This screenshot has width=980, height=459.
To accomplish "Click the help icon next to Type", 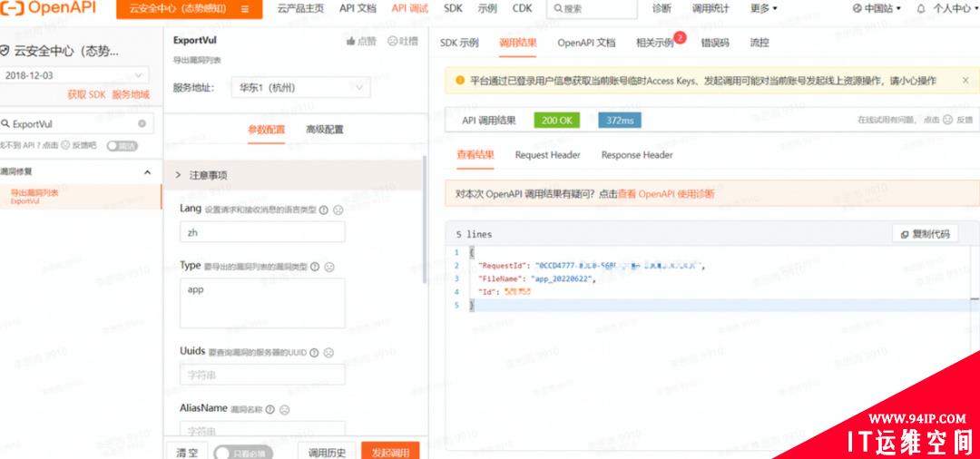I will tap(314, 267).
